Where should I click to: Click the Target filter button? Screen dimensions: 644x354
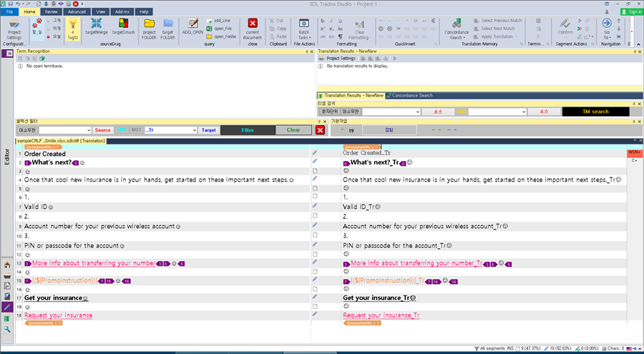[x=209, y=129]
